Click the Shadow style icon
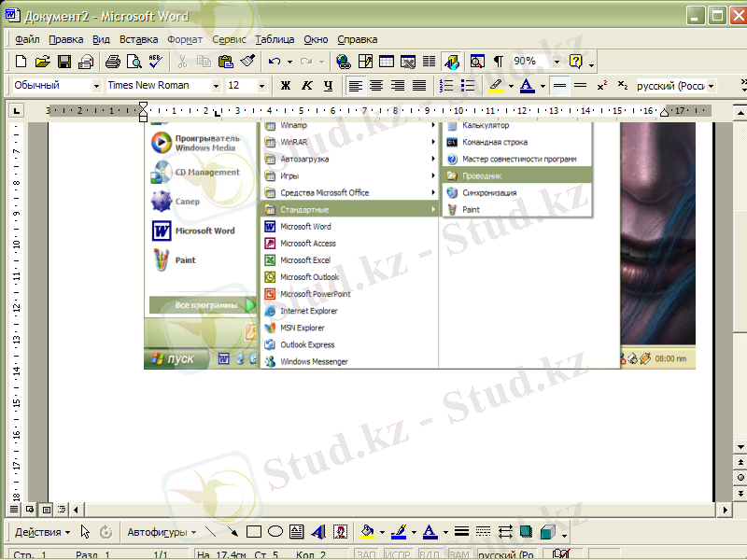The image size is (747, 560). pos(526,531)
